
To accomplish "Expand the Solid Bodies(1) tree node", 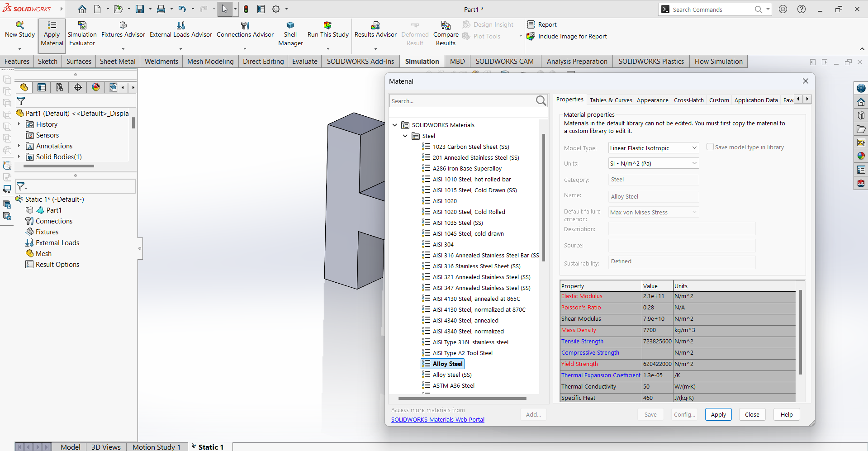I will [19, 157].
